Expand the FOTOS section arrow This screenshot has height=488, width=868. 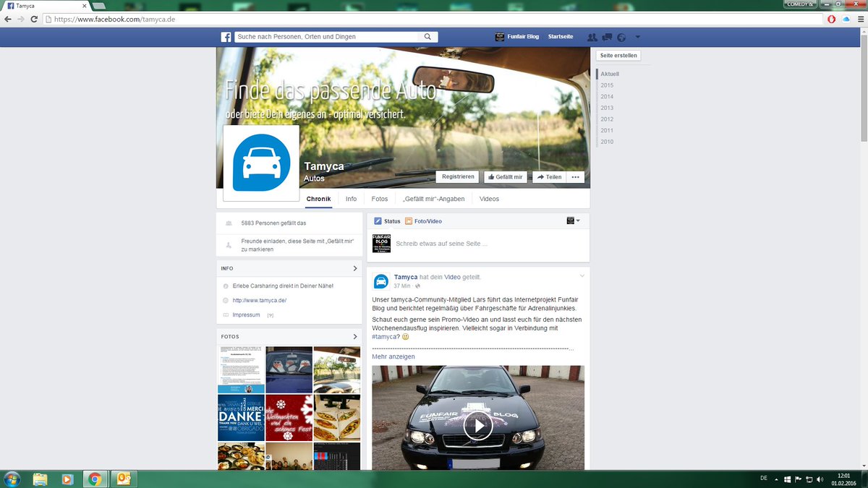pos(355,336)
